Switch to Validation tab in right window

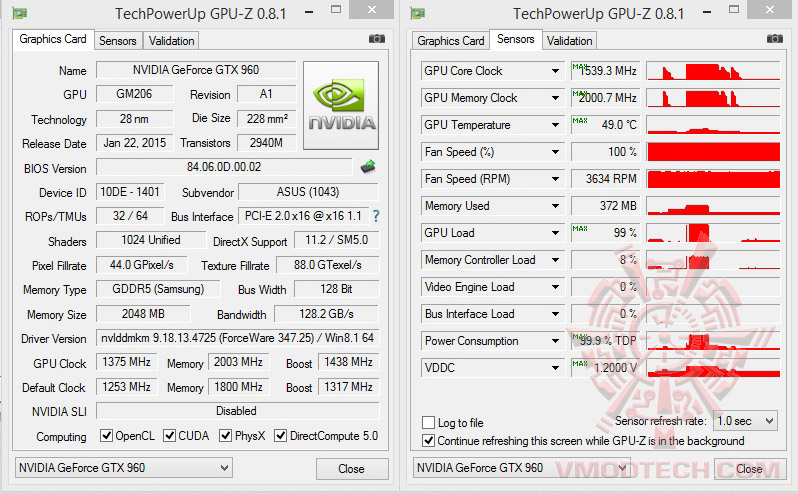click(569, 41)
